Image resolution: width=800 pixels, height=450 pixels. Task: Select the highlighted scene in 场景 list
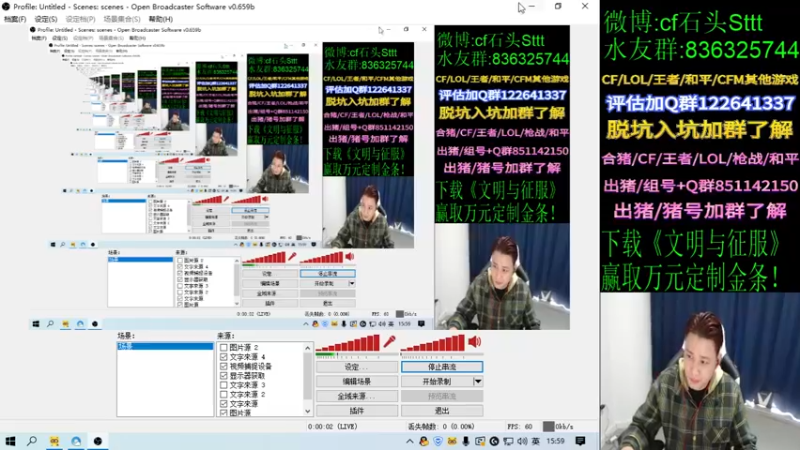click(x=165, y=346)
